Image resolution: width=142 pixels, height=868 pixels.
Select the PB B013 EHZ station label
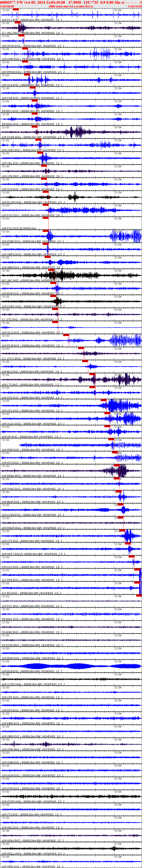click(x=32, y=111)
